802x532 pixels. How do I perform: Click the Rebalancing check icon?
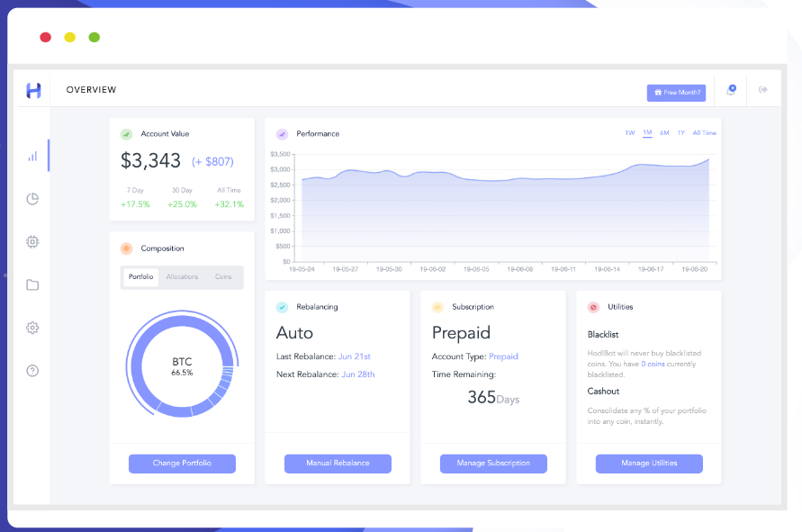[x=282, y=307]
